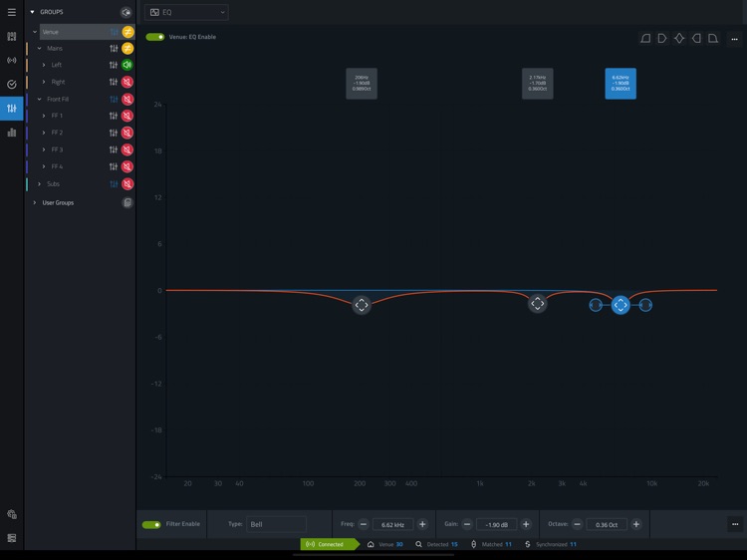Open the filter Type Bell dropdown

[276, 524]
